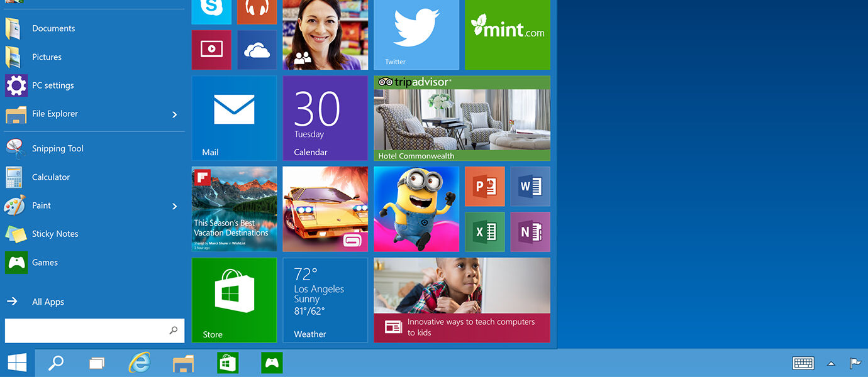Open Task View on the taskbar

pyautogui.click(x=96, y=363)
